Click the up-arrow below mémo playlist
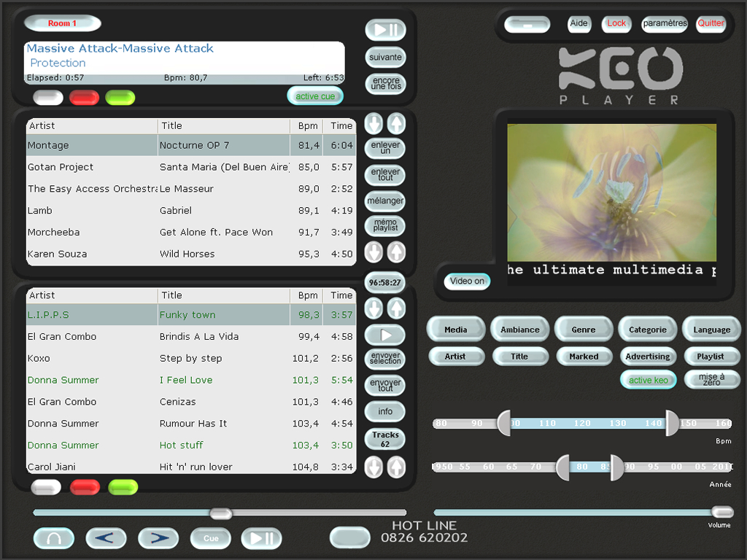The width and height of the screenshot is (747, 560). (x=396, y=252)
